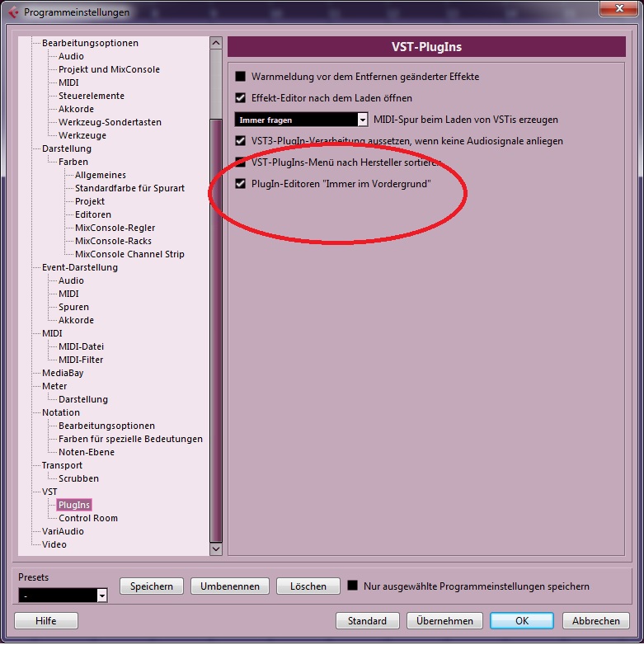Uncheck PlugIn-Editoren Immer im Vordergrund
Image resolution: width=644 pixels, height=645 pixels.
tap(240, 183)
